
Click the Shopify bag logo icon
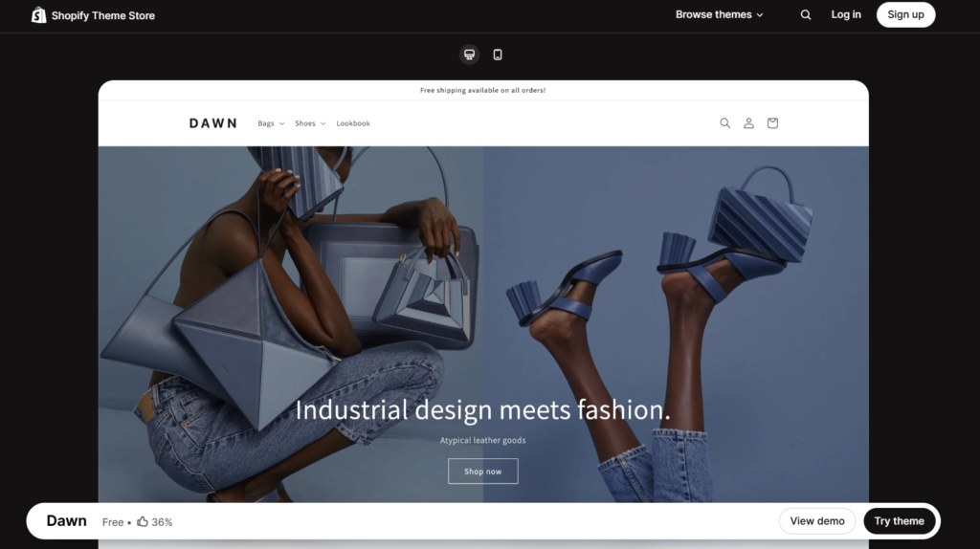coord(38,15)
